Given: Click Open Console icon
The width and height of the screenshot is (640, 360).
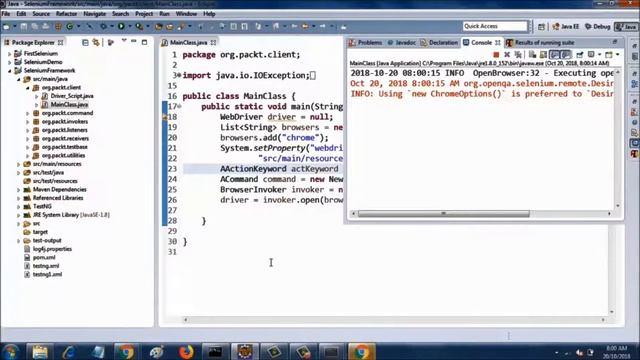Looking at the screenshot, I should 609,55.
